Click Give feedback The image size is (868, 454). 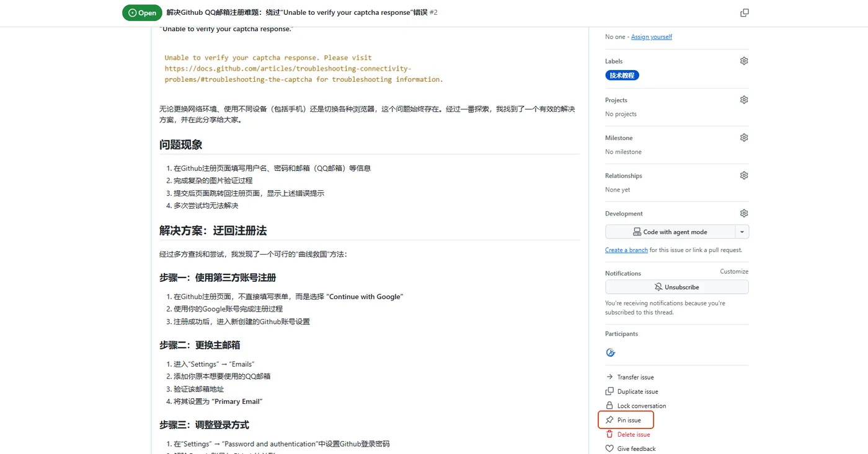coord(631,448)
